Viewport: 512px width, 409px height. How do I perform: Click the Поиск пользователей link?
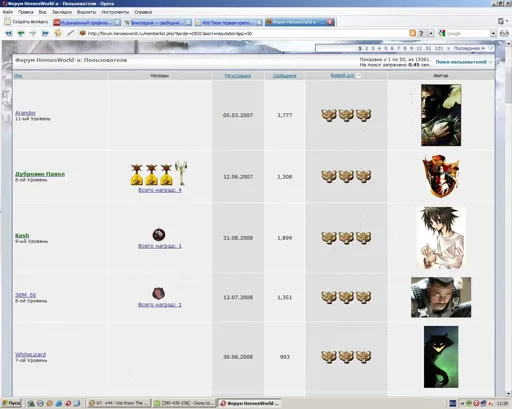click(x=461, y=62)
